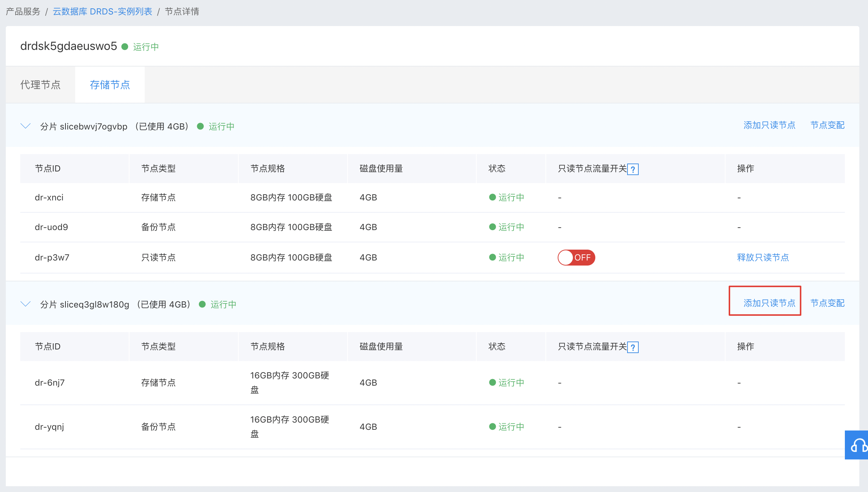Image resolution: width=868 pixels, height=492 pixels.
Task: Click spec 16GB内存 300GB硬盘 in dr-yqnj row
Action: click(x=290, y=427)
